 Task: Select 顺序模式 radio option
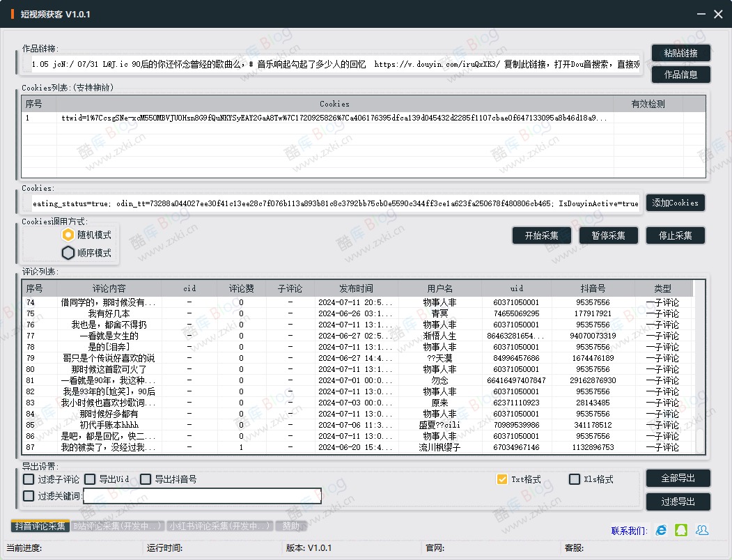(x=68, y=253)
